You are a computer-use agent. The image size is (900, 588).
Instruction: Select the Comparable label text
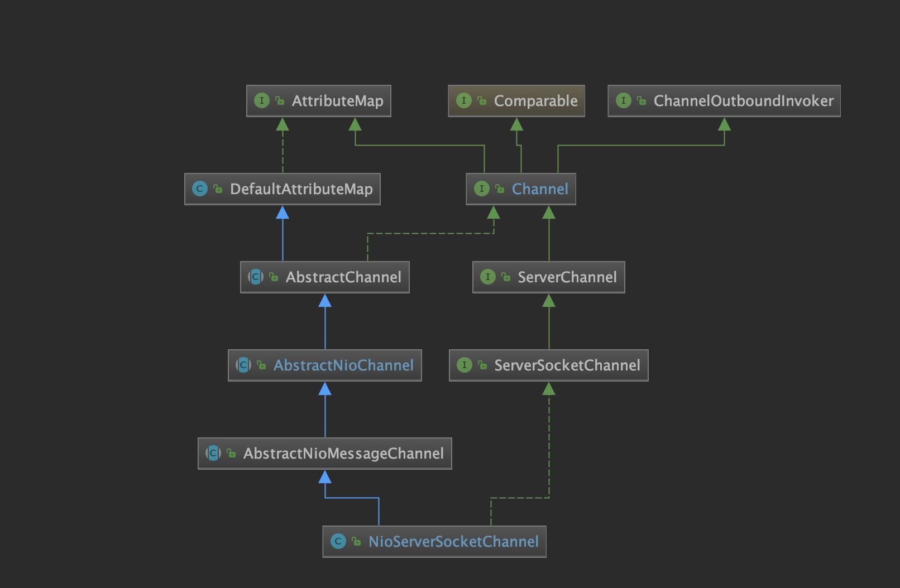coord(536,101)
